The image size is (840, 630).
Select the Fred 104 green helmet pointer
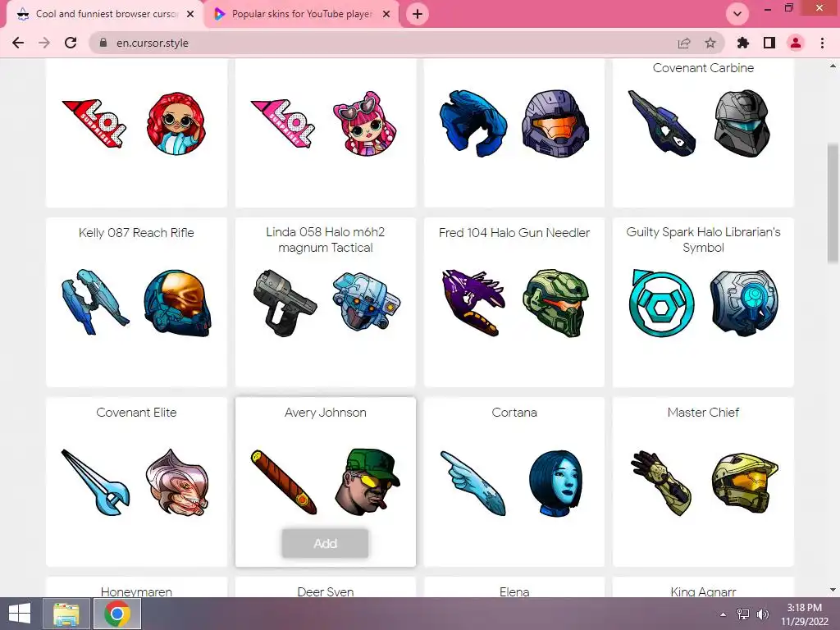pyautogui.click(x=556, y=303)
